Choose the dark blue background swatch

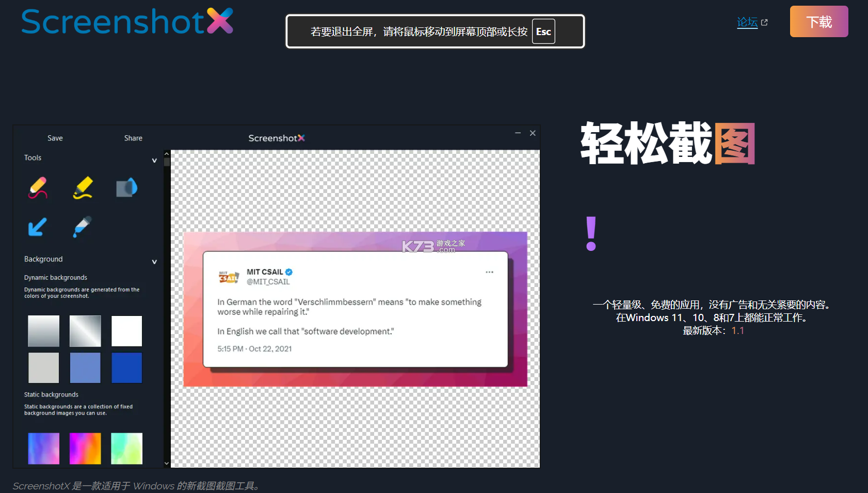tap(126, 368)
